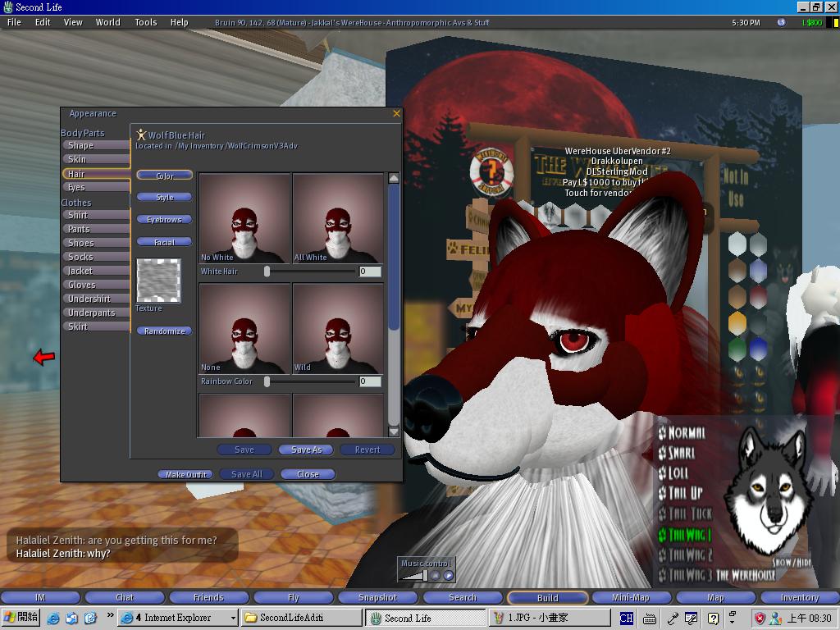Click the red arrow on the left

coord(44,357)
